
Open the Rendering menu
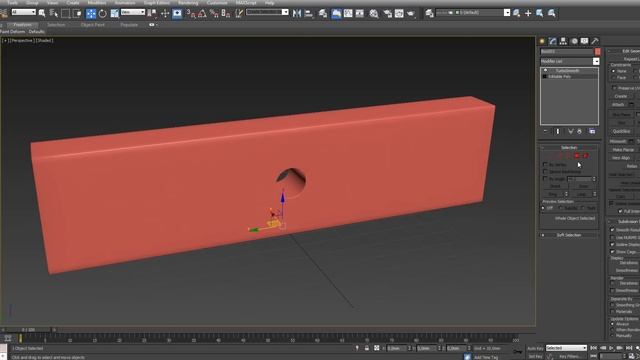click(x=188, y=2)
